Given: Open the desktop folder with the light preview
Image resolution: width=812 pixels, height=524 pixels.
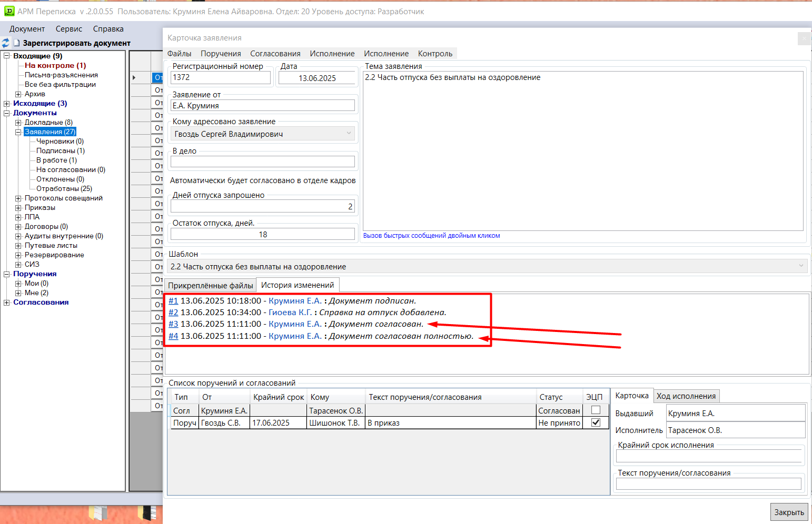Looking at the screenshot, I should click(x=98, y=512).
